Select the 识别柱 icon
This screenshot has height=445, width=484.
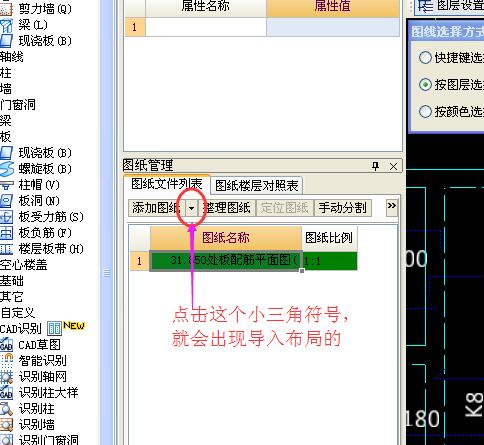point(6,409)
